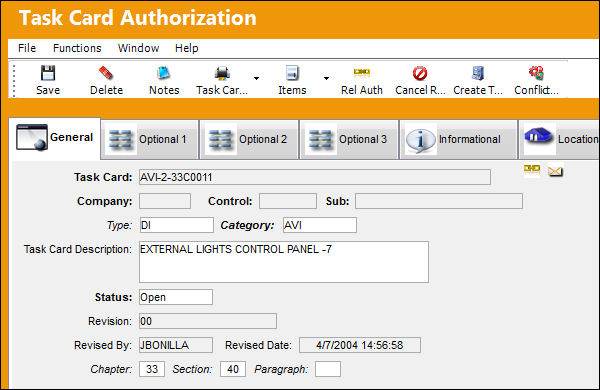The width and height of the screenshot is (600, 390).
Task: Click the Control input field
Action: 288,201
